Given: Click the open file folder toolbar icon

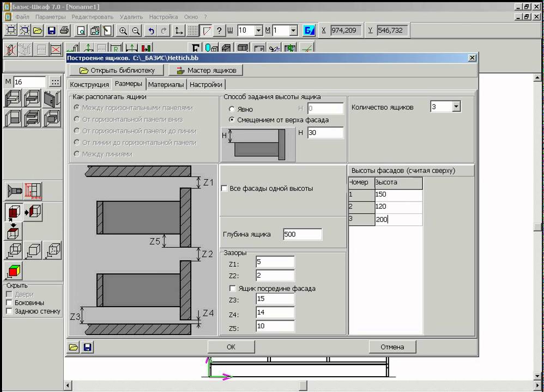Looking at the screenshot, I should 38,30.
